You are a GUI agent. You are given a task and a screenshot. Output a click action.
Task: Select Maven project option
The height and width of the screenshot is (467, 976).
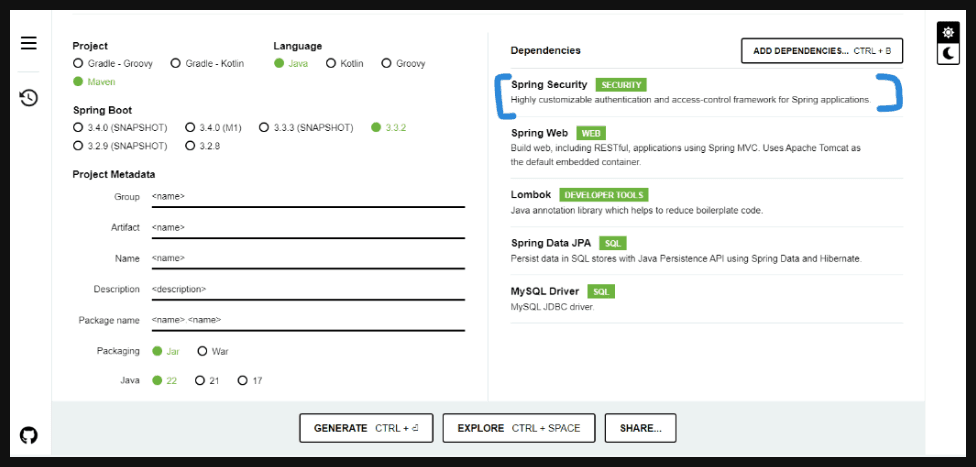click(94, 82)
